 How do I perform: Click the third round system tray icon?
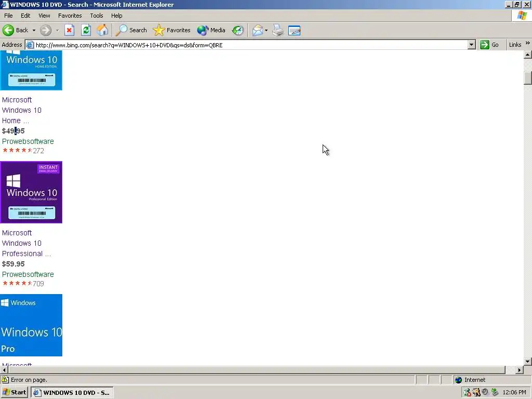point(485,392)
